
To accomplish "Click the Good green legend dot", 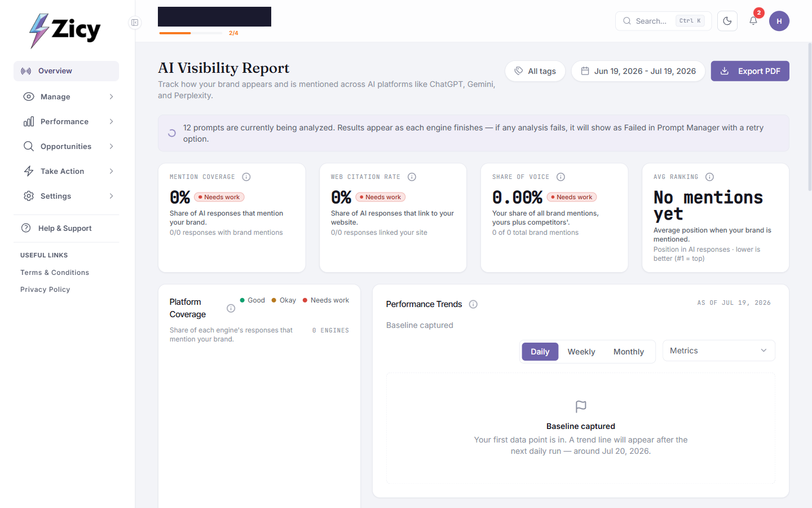I will click(x=242, y=300).
